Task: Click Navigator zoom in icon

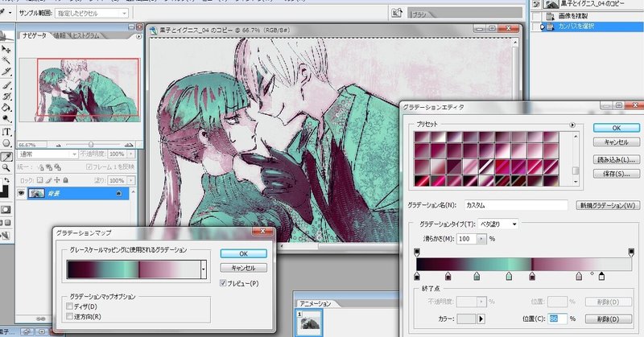Action: pyautogui.click(x=129, y=145)
